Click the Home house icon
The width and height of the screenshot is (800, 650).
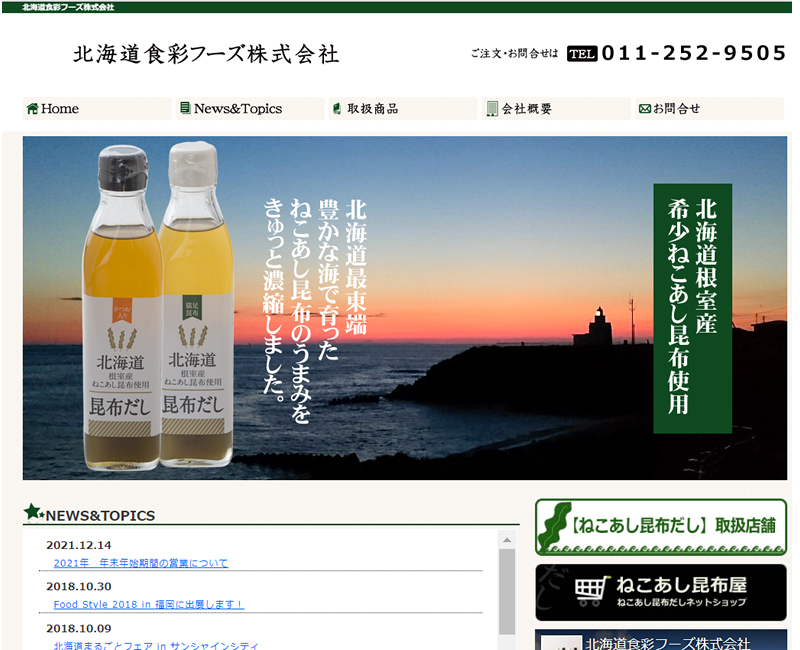coord(33,109)
